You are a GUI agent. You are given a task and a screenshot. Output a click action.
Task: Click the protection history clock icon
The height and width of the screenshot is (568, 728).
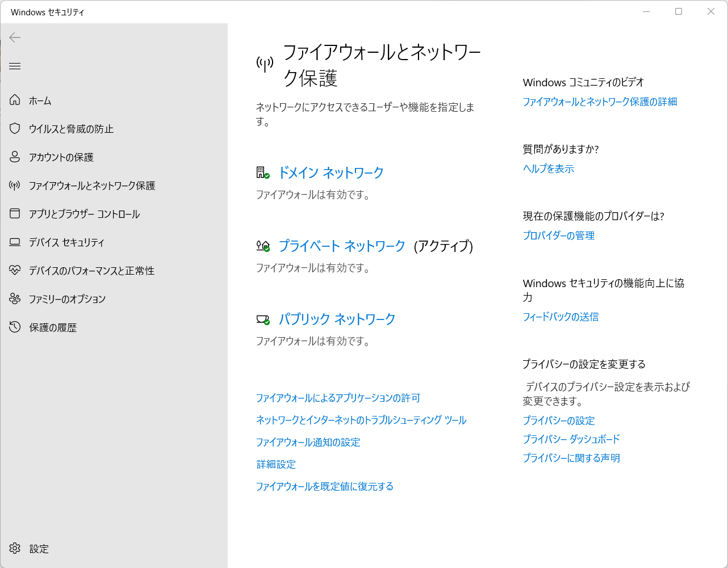15,327
